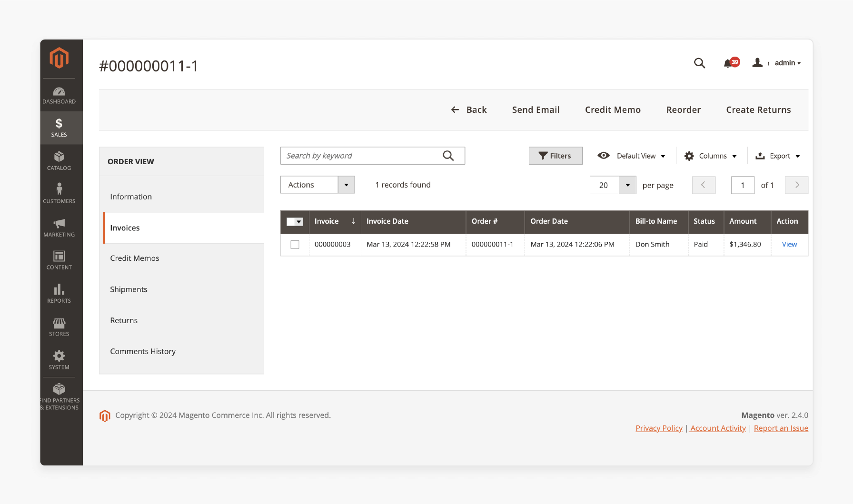Screen dimensions: 853x504
Task: Sort by Status column header
Action: 706,221
